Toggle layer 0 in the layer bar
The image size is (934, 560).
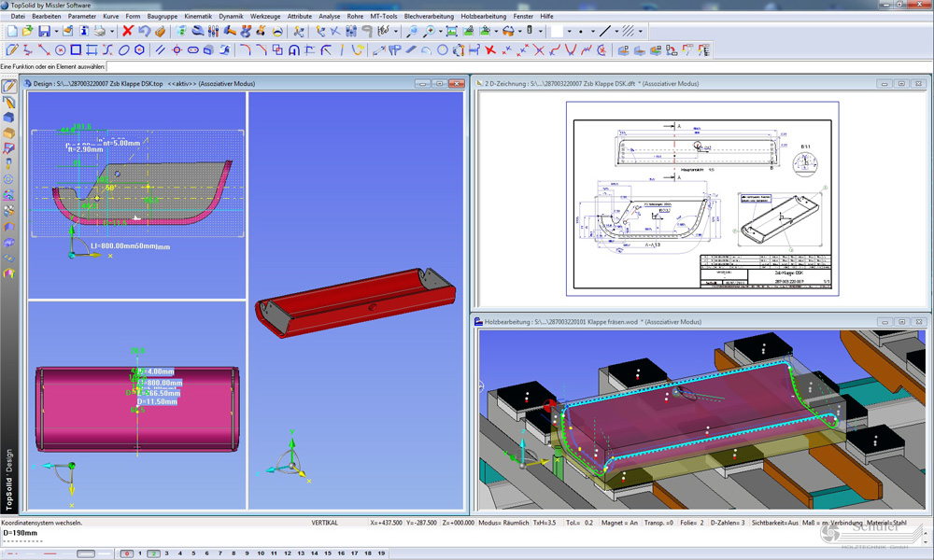click(127, 553)
